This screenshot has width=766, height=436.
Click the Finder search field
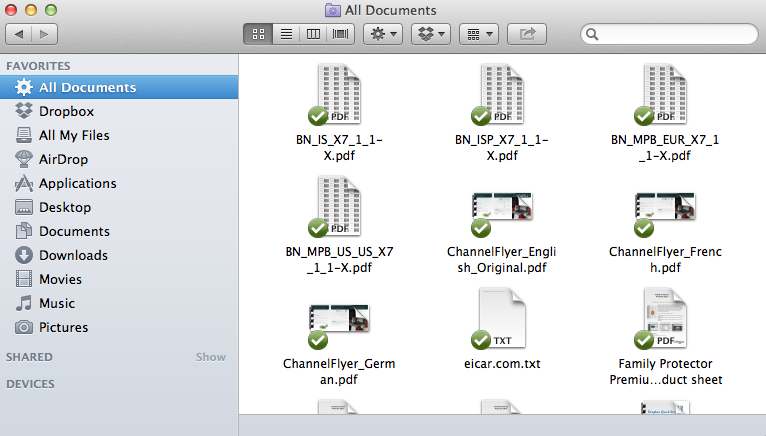point(669,34)
